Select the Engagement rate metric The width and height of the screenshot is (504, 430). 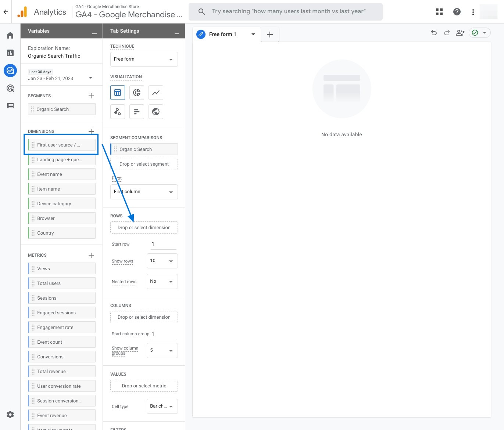(x=62, y=328)
